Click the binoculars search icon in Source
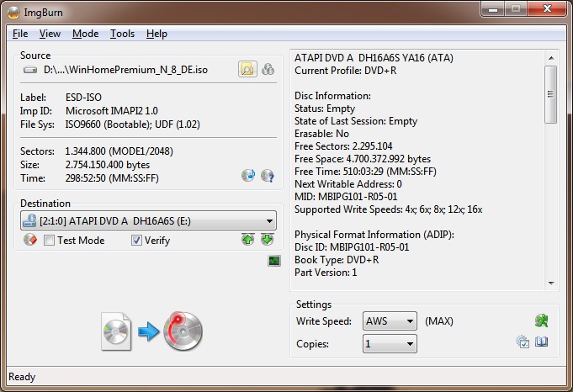The image size is (573, 392). pos(268,70)
